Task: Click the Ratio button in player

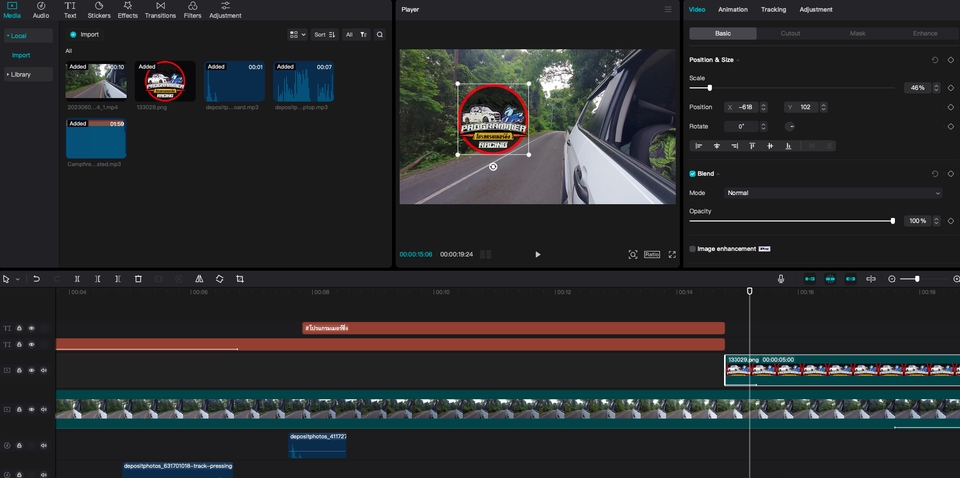Action: [x=651, y=255]
